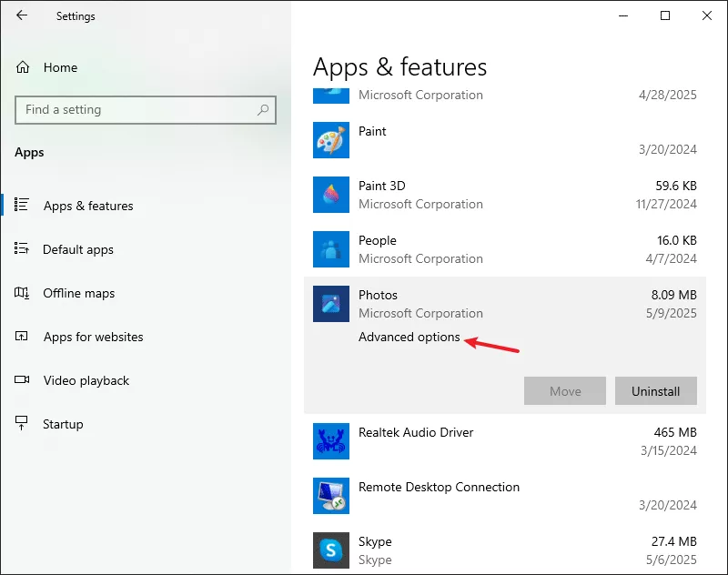Image resolution: width=728 pixels, height=575 pixels.
Task: Click the Uninstall button for Photos
Action: pos(655,390)
